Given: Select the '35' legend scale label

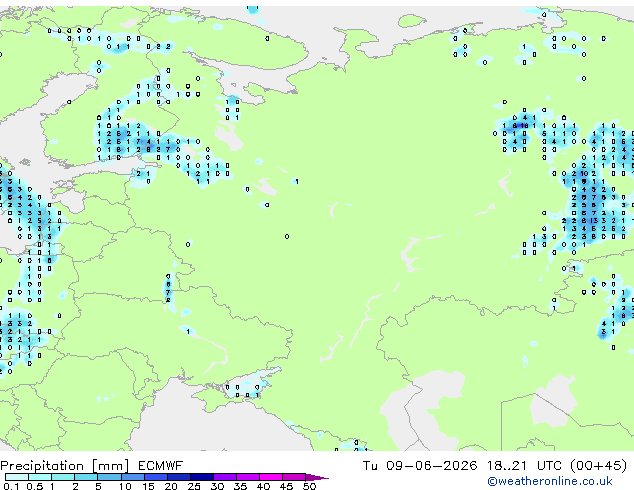Looking at the screenshot, I should point(240,486).
